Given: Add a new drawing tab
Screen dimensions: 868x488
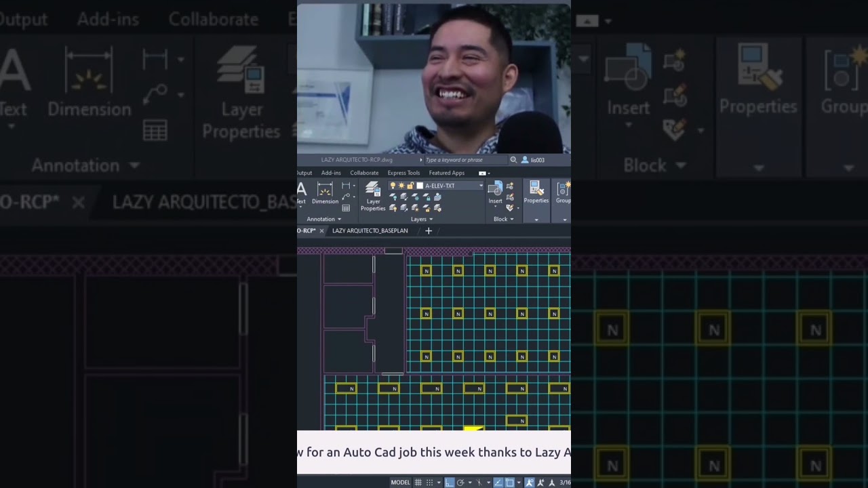Looking at the screenshot, I should pos(428,230).
